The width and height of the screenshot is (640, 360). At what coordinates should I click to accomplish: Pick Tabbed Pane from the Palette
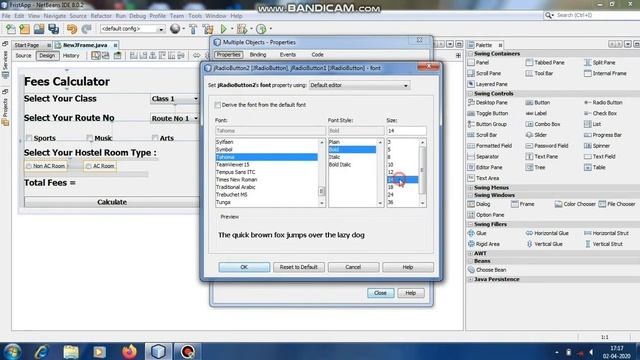[x=545, y=62]
